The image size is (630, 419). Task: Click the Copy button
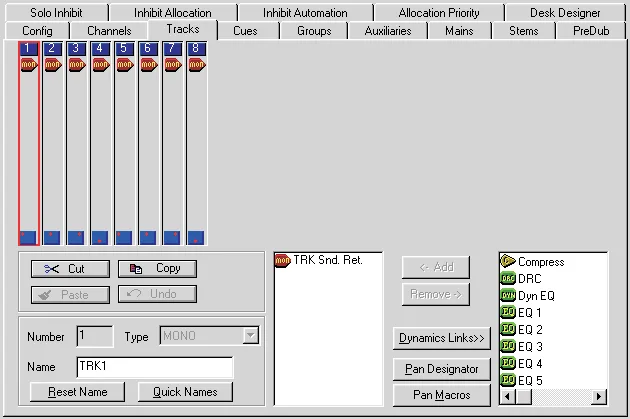point(157,268)
